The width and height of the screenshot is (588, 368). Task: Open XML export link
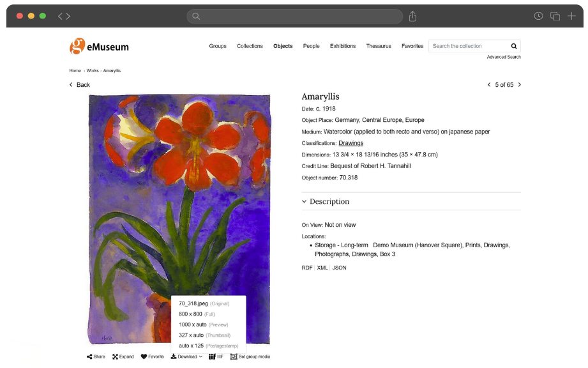click(x=322, y=268)
